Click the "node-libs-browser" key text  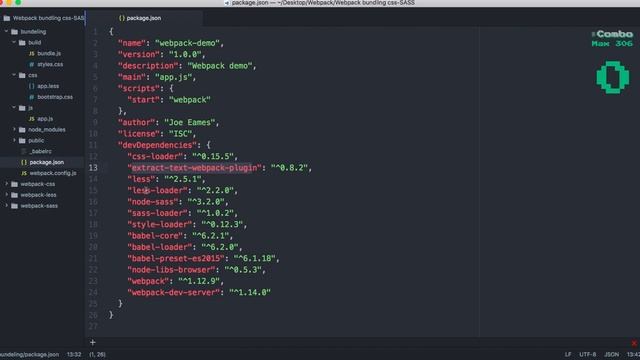[171, 270]
